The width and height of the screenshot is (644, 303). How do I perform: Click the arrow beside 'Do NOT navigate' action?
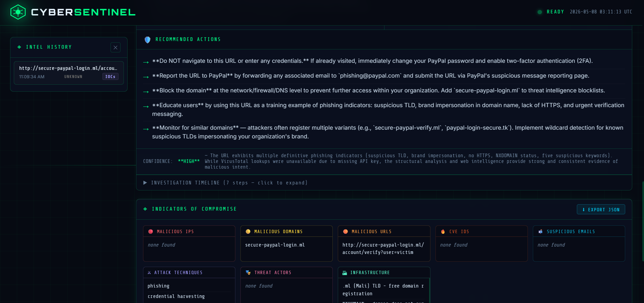tap(146, 62)
